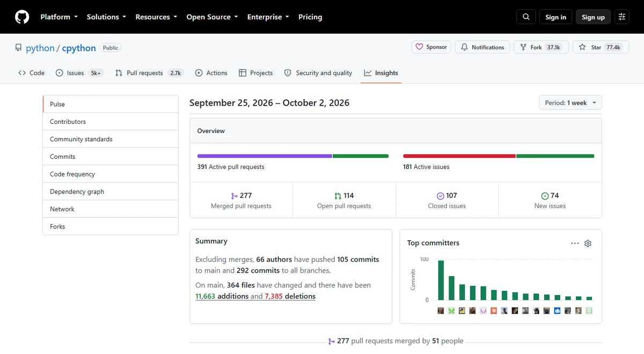
Task: Open the Code tab
Action: [31, 73]
